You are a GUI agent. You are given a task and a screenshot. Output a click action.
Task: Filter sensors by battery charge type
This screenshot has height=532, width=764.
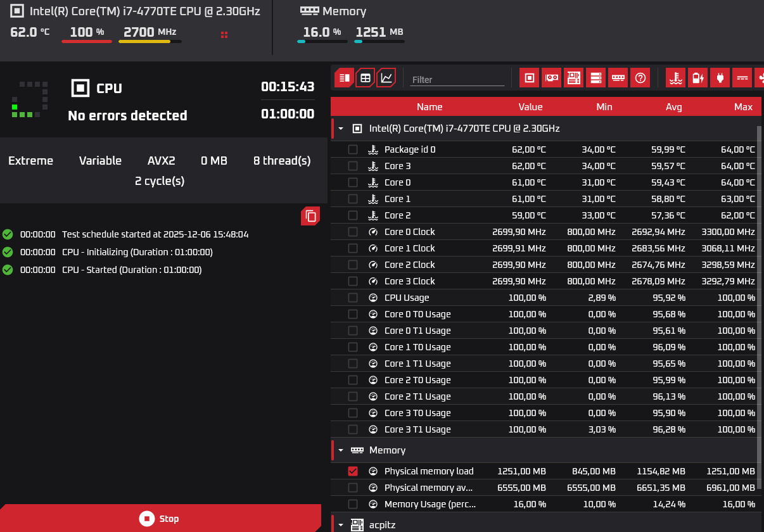tap(697, 78)
